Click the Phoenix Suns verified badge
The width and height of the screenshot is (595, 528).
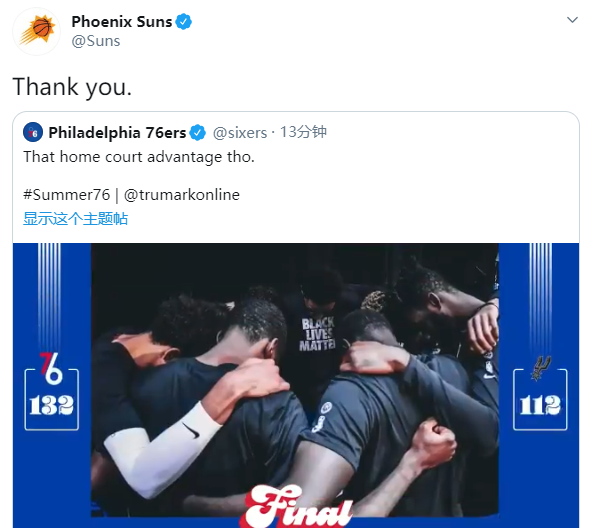coord(184,22)
